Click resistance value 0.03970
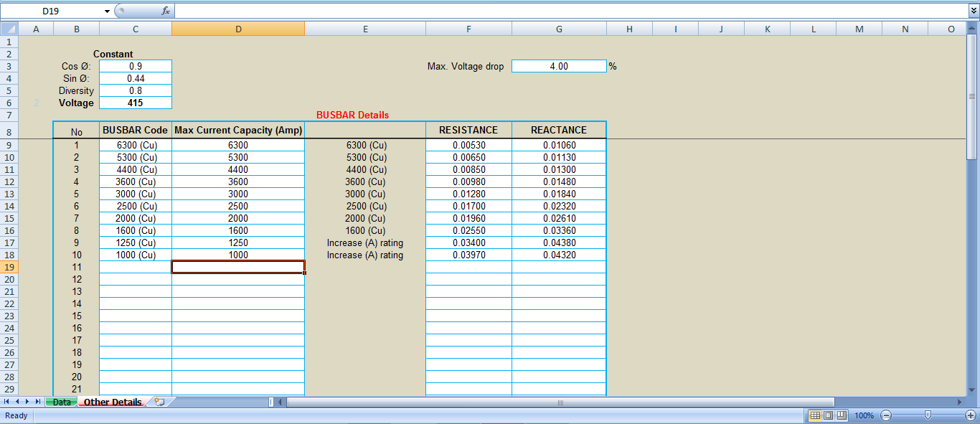 [x=468, y=255]
